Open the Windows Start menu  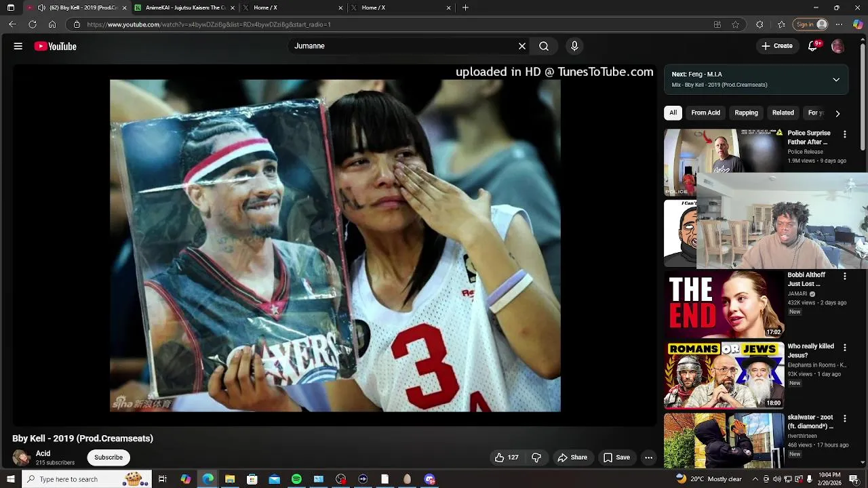[x=10, y=479]
